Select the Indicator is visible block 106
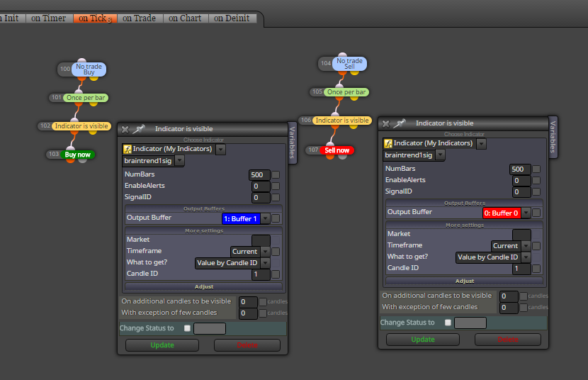The width and height of the screenshot is (588, 380). [x=342, y=121]
